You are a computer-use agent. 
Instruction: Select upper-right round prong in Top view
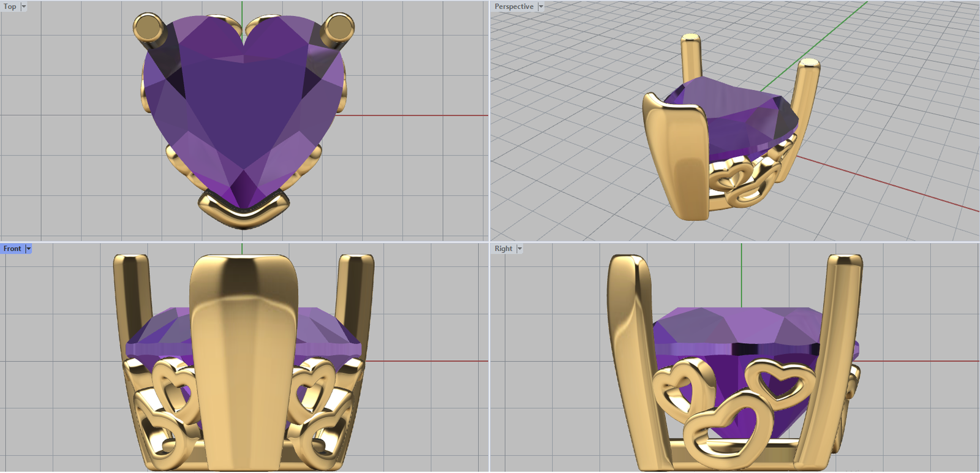[x=338, y=28]
